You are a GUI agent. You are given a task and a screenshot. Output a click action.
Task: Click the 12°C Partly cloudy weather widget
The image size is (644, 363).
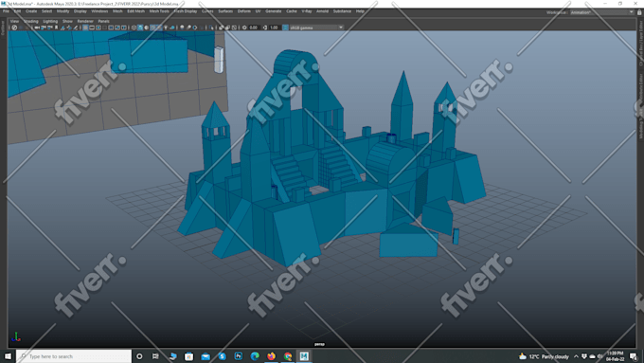[545, 356]
